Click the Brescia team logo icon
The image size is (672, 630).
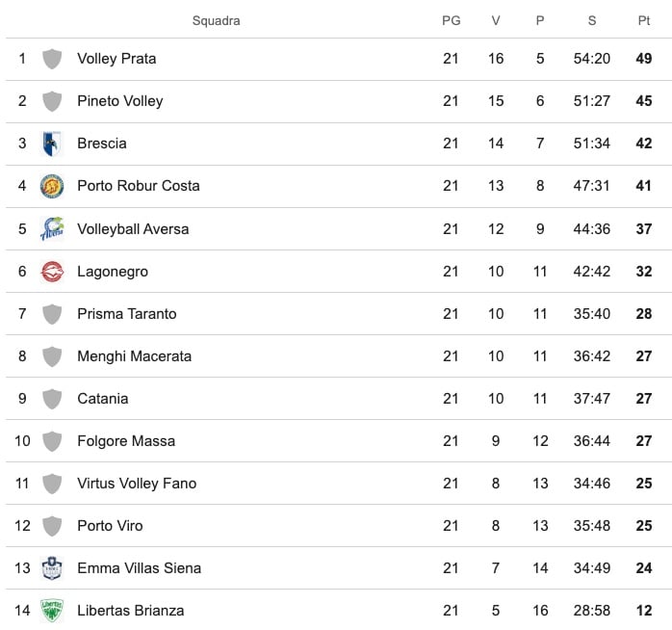pyautogui.click(x=52, y=144)
